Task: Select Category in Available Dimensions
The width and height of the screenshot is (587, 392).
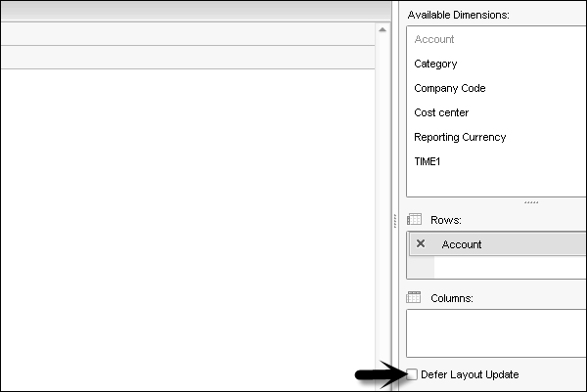Action: 435,64
